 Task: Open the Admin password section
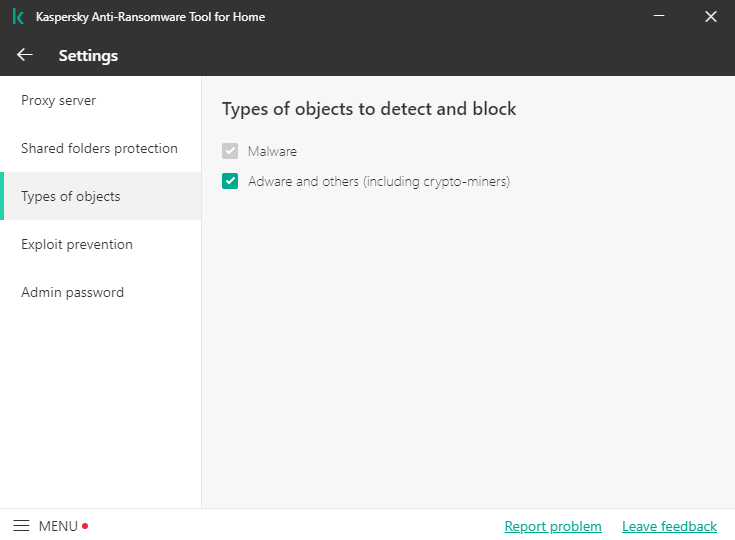(72, 292)
